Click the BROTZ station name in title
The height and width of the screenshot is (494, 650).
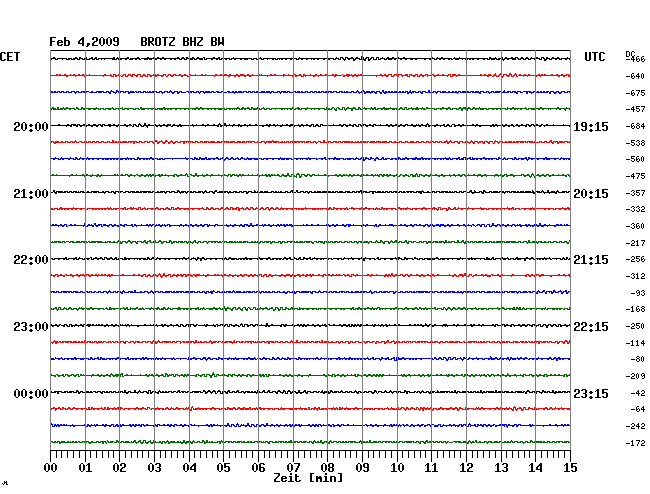pyautogui.click(x=158, y=41)
